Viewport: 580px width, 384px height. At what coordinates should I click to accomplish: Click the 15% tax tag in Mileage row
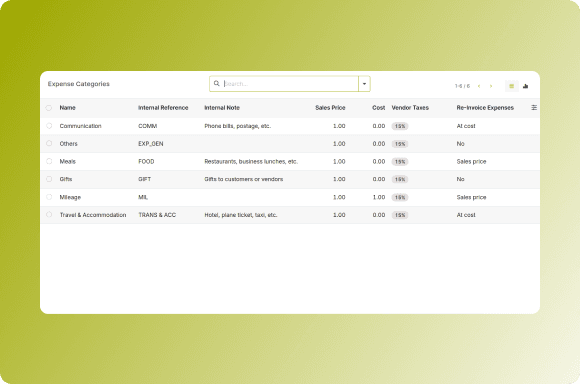tap(399, 198)
